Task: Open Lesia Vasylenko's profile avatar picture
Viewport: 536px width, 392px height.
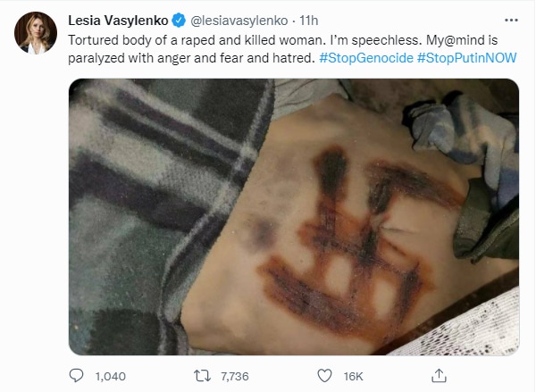Action: click(x=36, y=33)
